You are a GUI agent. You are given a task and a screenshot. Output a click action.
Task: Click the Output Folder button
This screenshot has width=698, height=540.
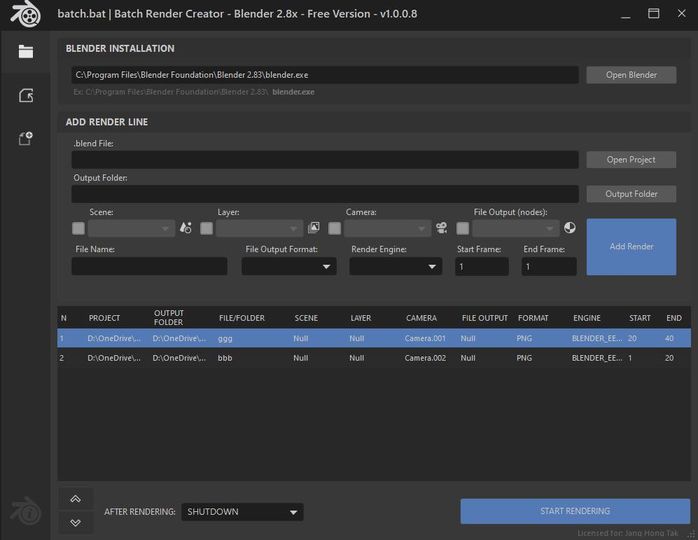631,194
